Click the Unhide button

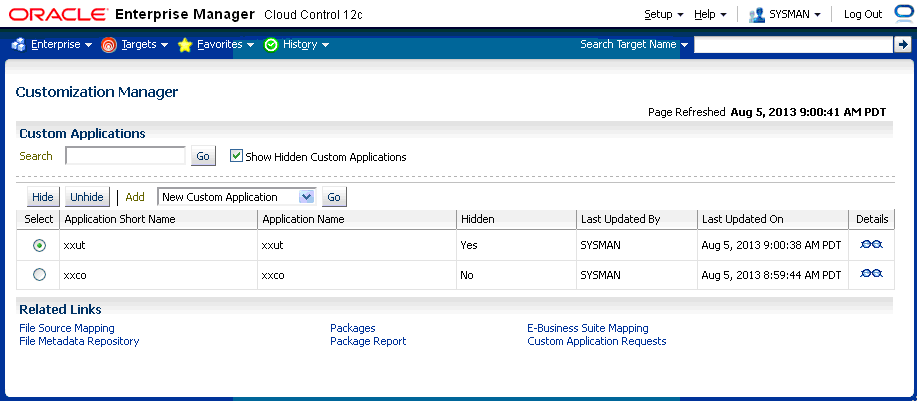(x=87, y=197)
